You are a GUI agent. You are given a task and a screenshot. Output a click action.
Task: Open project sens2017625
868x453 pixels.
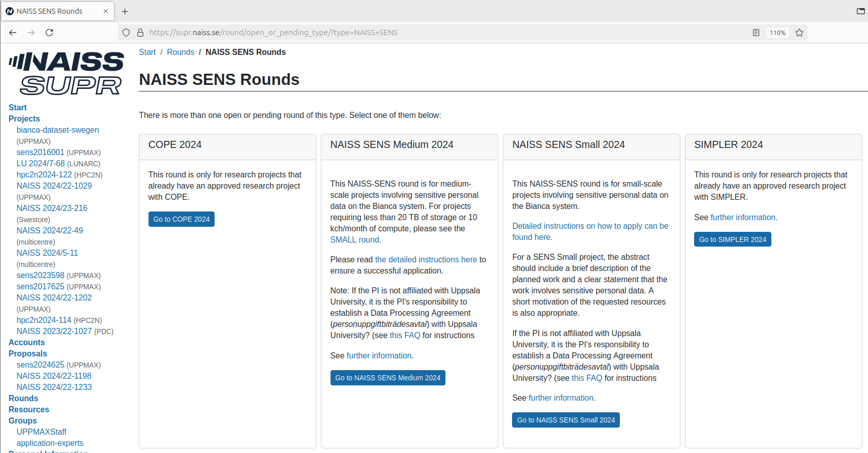point(41,286)
